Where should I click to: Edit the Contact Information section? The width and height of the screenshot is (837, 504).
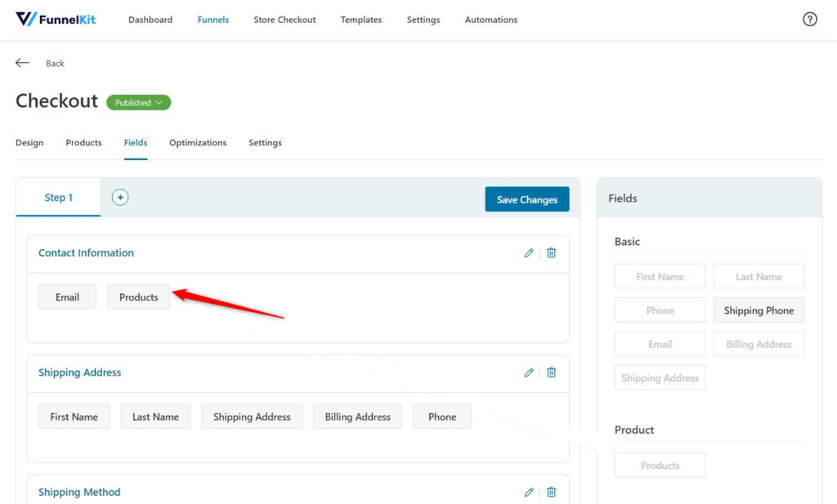529,252
